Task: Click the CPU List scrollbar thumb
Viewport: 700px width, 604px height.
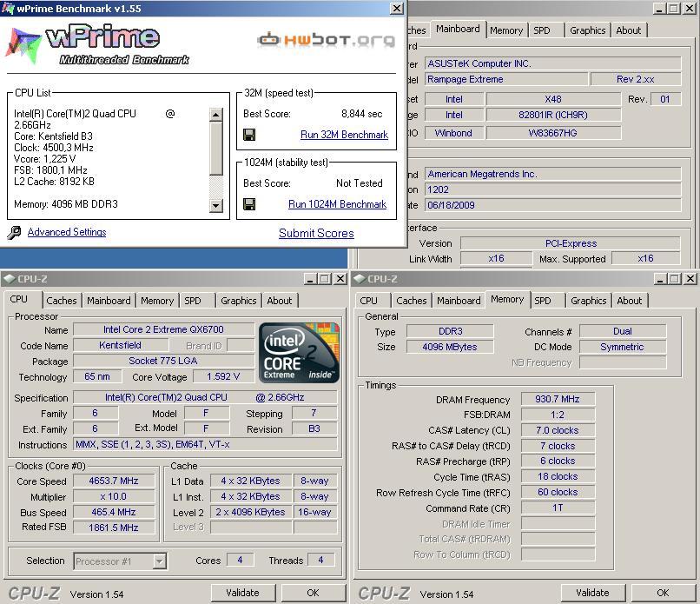Action: pyautogui.click(x=216, y=149)
